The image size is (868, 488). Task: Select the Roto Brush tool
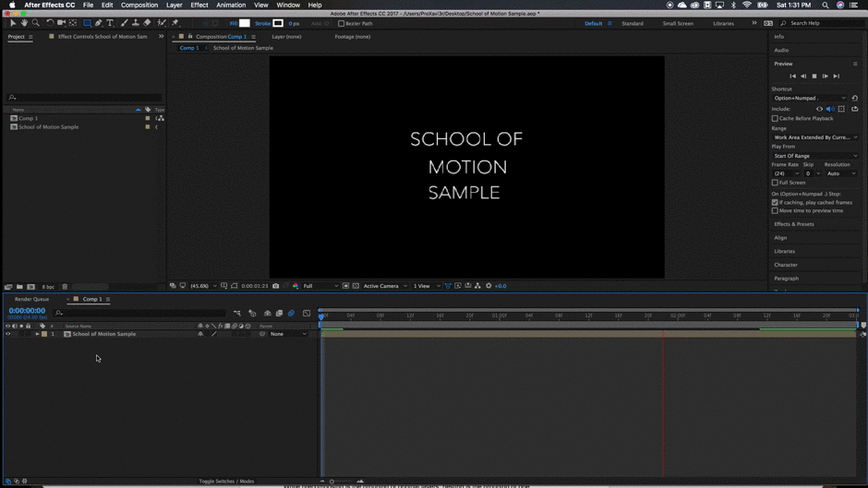tap(161, 23)
